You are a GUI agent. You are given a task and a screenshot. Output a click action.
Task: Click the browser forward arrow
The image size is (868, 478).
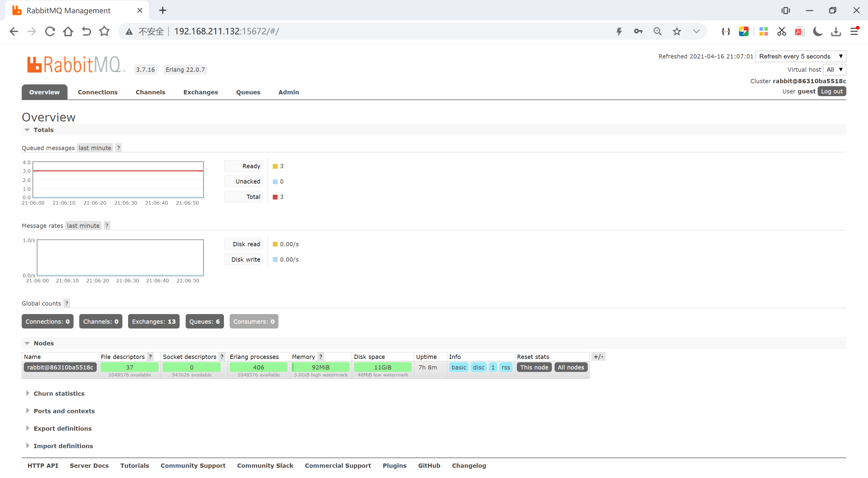(32, 31)
